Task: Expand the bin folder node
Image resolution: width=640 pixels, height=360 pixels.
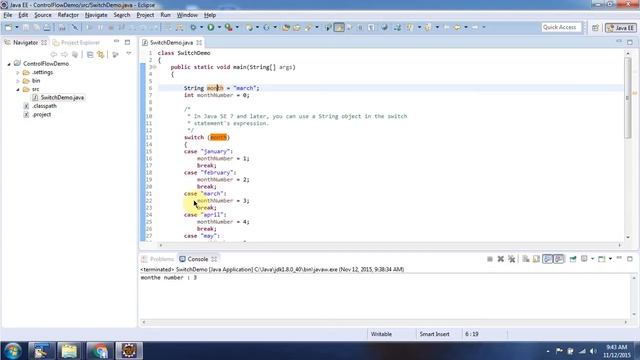Action: click(18, 81)
